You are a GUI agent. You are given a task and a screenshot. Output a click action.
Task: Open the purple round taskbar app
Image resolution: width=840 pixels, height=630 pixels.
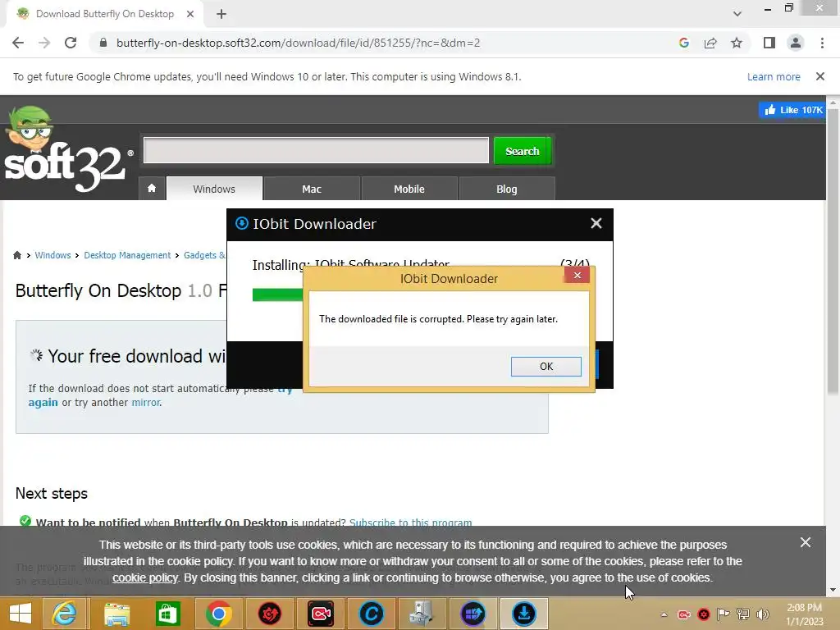click(x=472, y=614)
